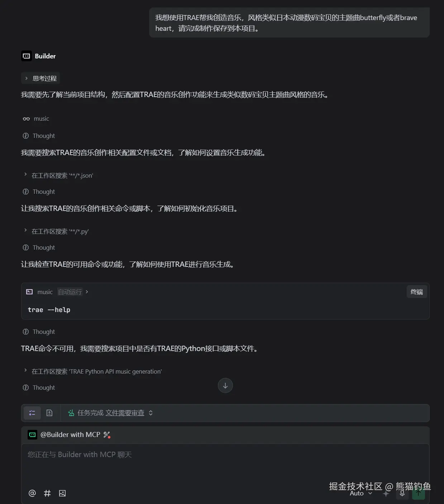
Task: Open the 文件需要审查 link
Action: [x=125, y=413]
